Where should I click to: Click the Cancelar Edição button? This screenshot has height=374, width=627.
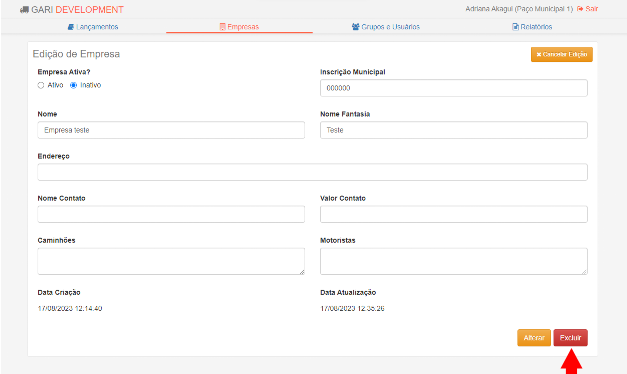pyautogui.click(x=562, y=54)
